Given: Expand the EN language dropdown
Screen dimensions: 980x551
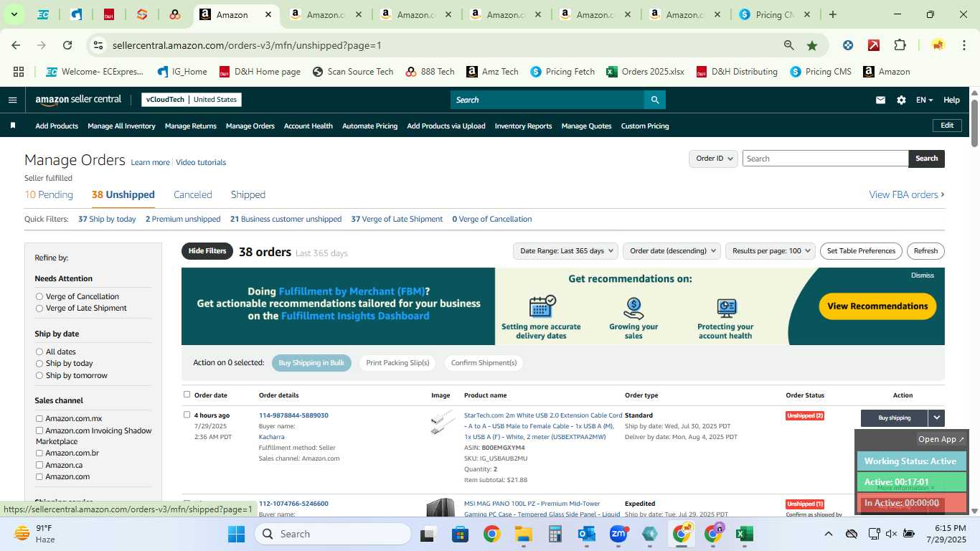Looking at the screenshot, I should (x=924, y=100).
